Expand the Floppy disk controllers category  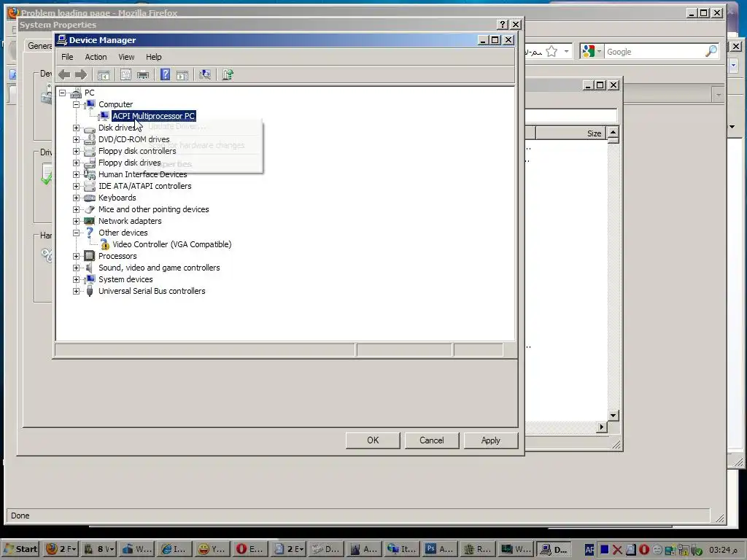point(76,151)
